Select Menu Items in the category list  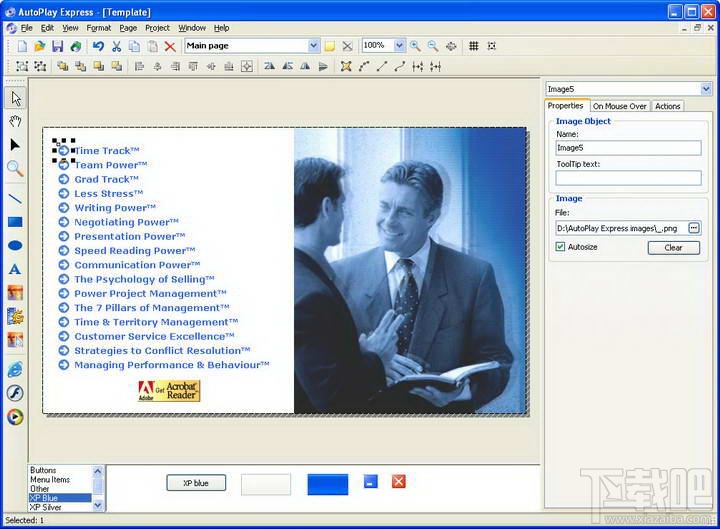[50, 479]
